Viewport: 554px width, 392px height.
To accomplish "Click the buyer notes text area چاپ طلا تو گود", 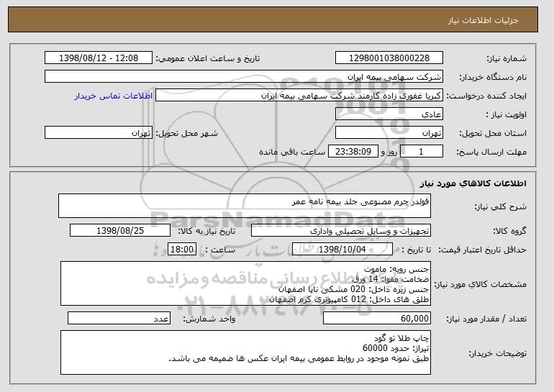I will click(x=245, y=352).
